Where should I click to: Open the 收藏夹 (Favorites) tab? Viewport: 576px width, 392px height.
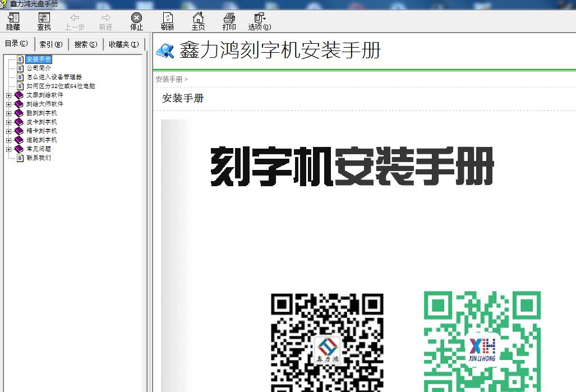point(123,44)
